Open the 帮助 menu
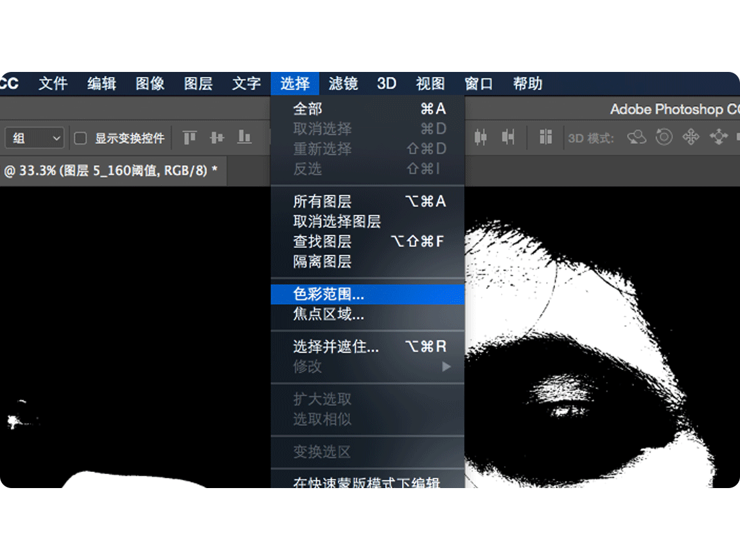The image size is (740, 560). [527, 83]
